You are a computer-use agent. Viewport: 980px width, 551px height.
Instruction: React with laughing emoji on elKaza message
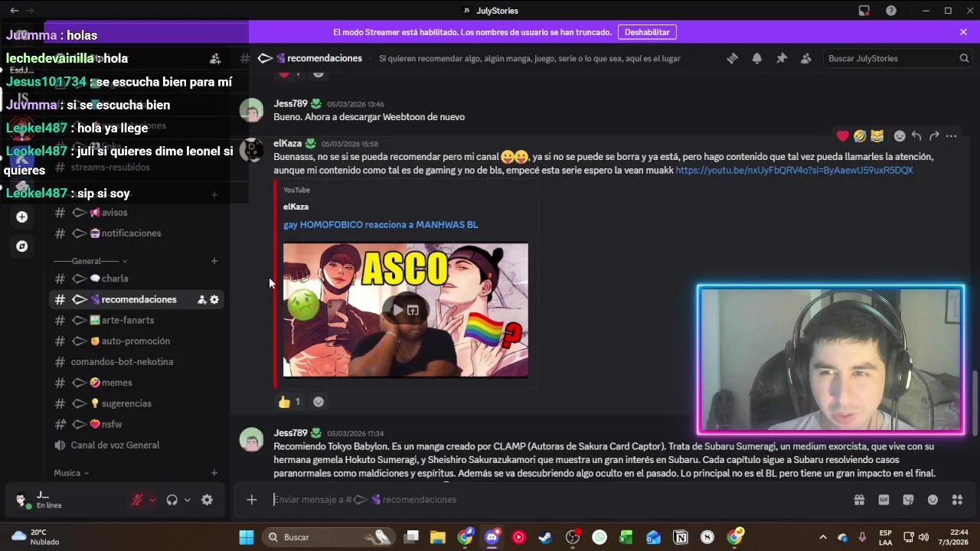[860, 135]
